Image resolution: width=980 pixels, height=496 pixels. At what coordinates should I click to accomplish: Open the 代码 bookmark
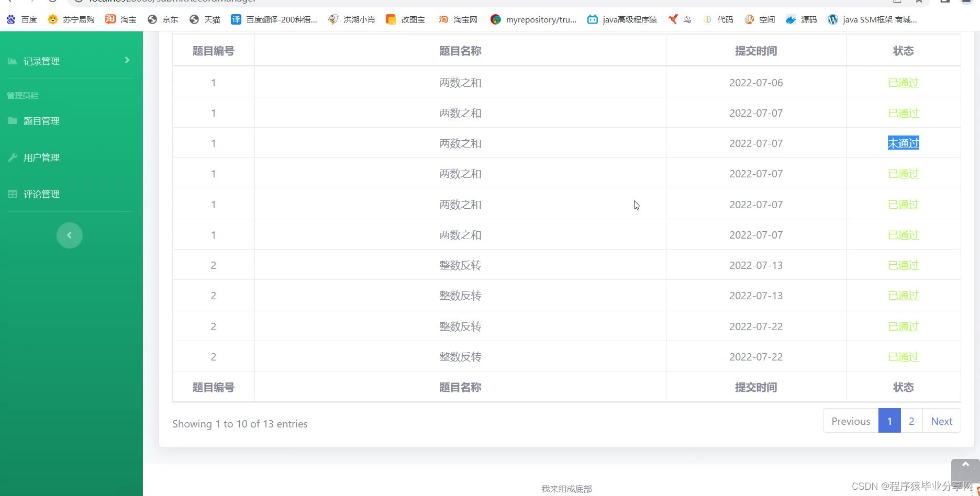click(x=718, y=19)
